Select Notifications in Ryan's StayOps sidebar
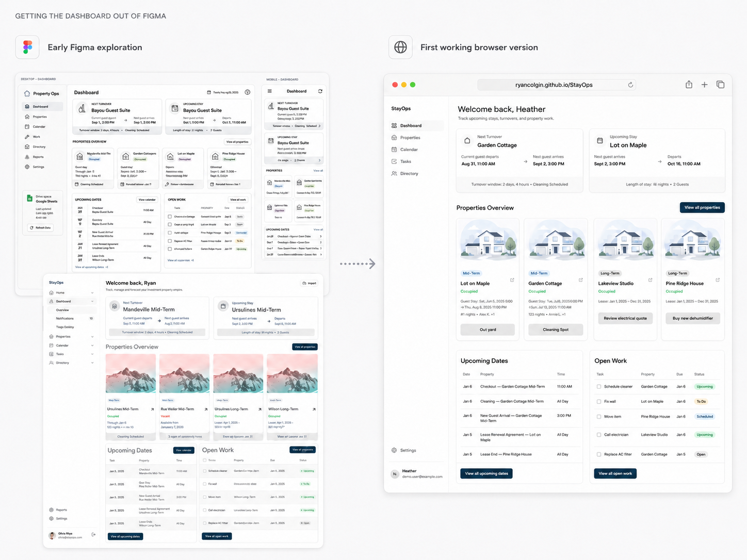The width and height of the screenshot is (747, 560). pyautogui.click(x=71, y=319)
